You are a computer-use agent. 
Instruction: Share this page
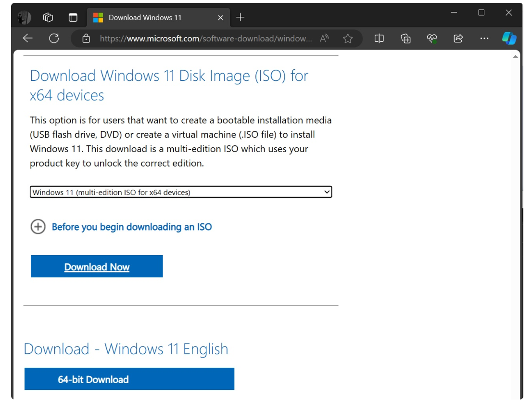458,39
